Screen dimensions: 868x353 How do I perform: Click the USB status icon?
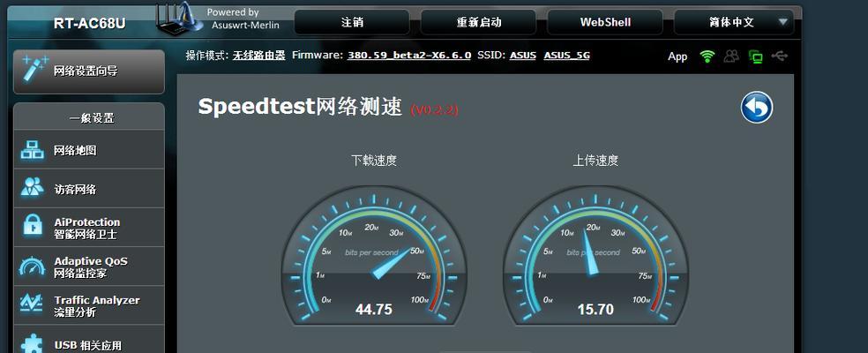pyautogui.click(x=780, y=56)
